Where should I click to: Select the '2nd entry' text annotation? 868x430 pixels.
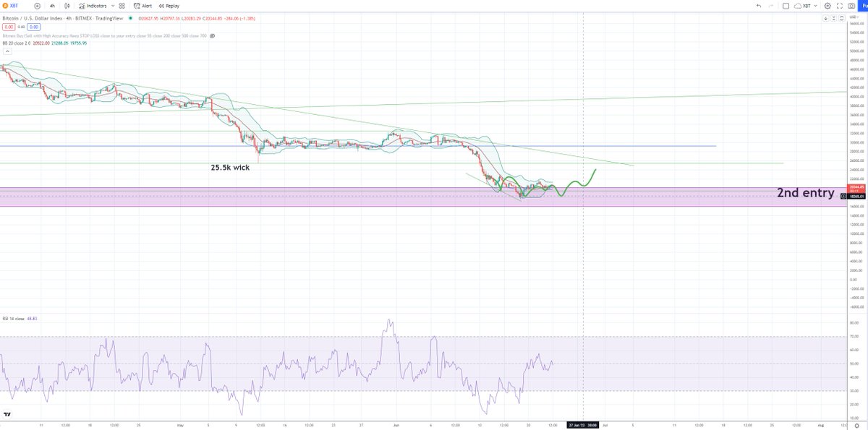click(x=805, y=193)
